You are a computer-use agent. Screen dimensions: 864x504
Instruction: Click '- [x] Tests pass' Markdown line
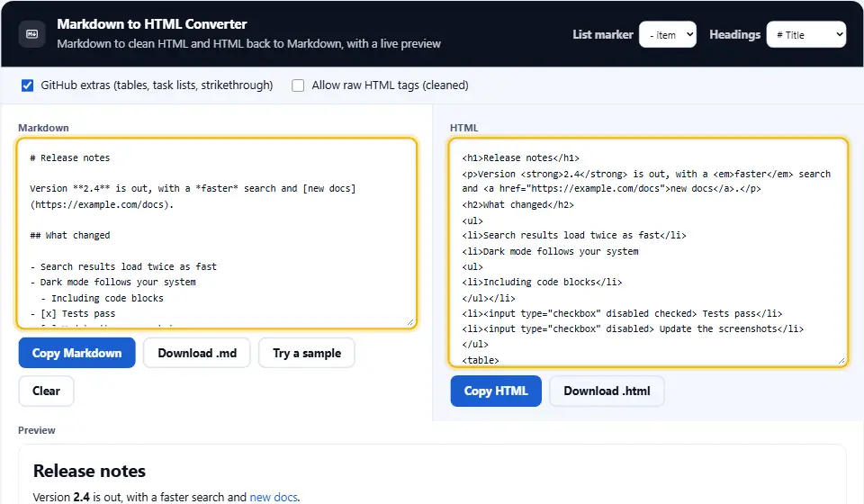[x=73, y=313]
